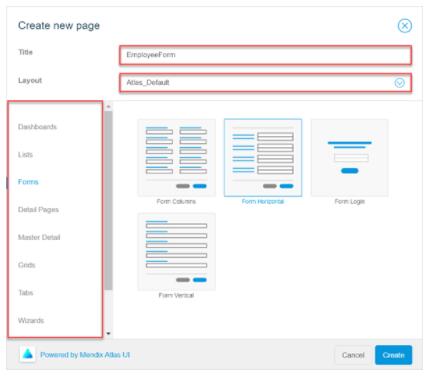
Task: Click the category list scrollbar thumb
Action: coord(108,200)
